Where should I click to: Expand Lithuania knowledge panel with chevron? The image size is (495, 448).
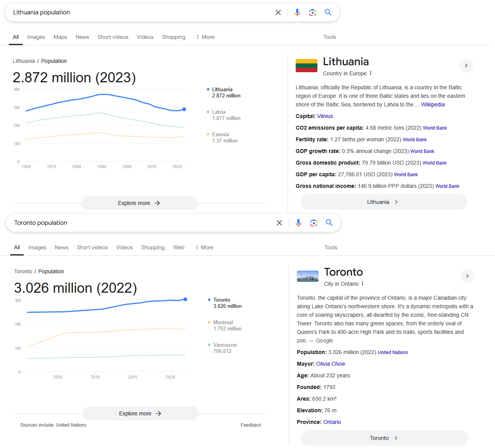[466, 66]
